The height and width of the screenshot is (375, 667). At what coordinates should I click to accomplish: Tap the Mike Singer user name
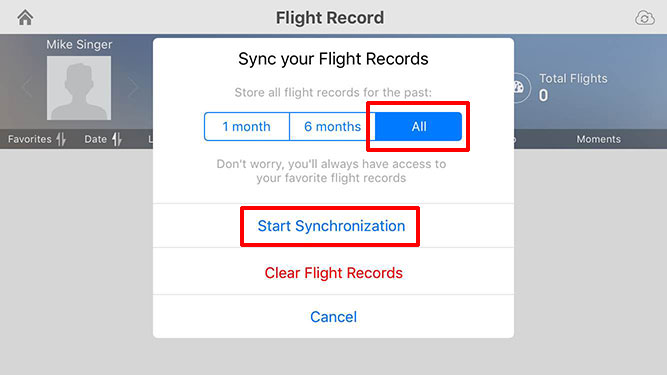click(x=79, y=45)
